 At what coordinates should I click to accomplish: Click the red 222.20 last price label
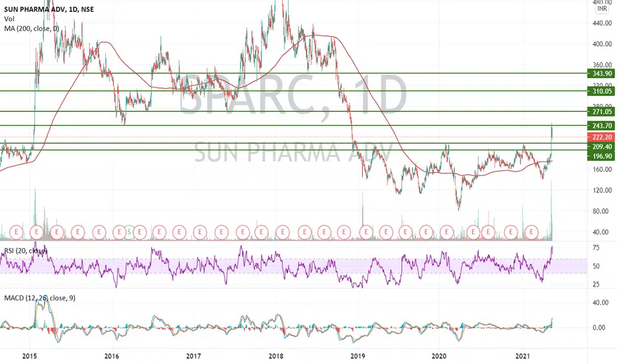(x=601, y=137)
